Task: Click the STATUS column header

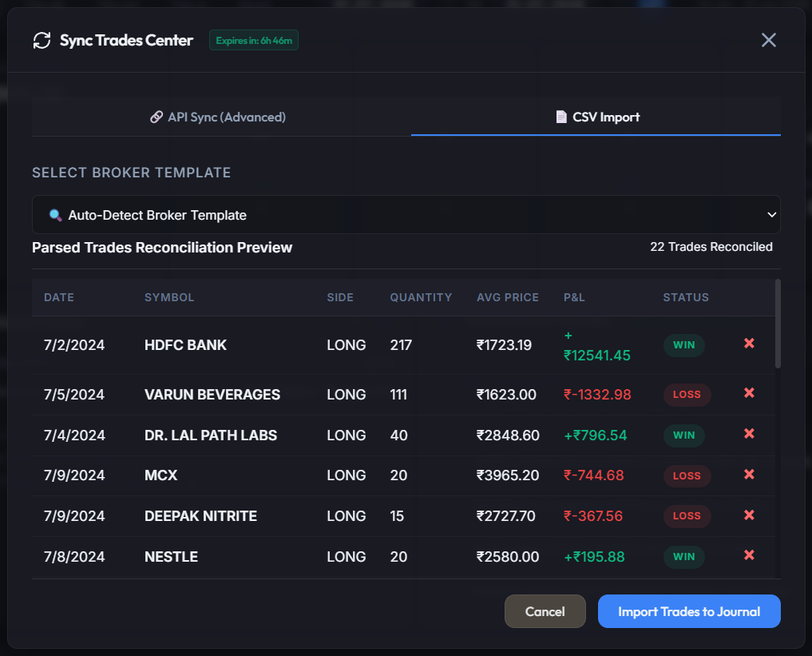Action: click(x=686, y=297)
